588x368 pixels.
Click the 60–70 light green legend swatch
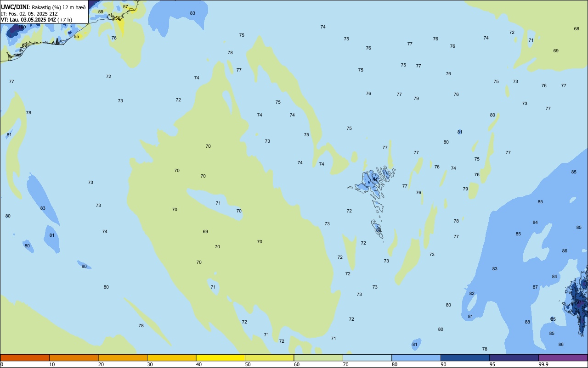pyautogui.click(x=318, y=357)
